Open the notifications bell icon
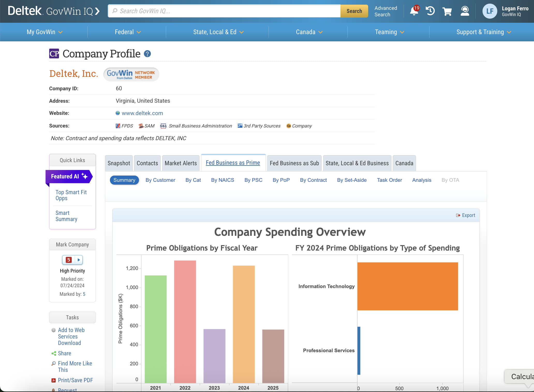 tap(414, 11)
